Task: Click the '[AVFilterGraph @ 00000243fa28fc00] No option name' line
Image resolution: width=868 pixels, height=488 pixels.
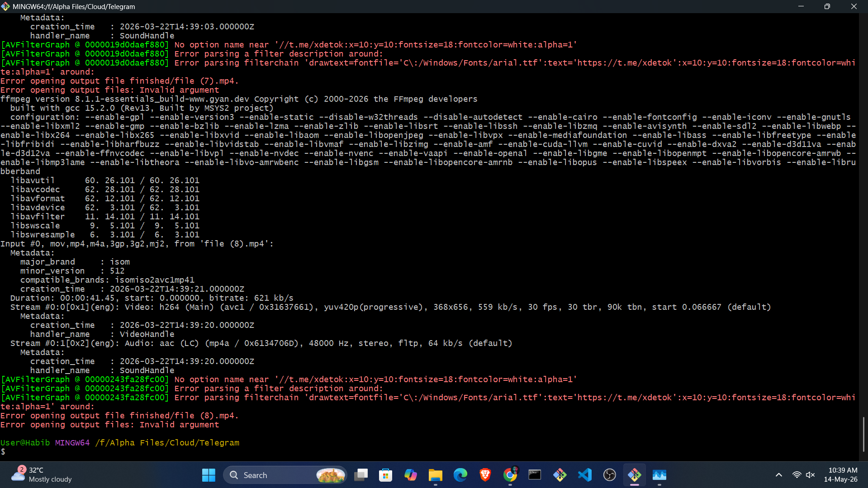Action: coord(289,379)
